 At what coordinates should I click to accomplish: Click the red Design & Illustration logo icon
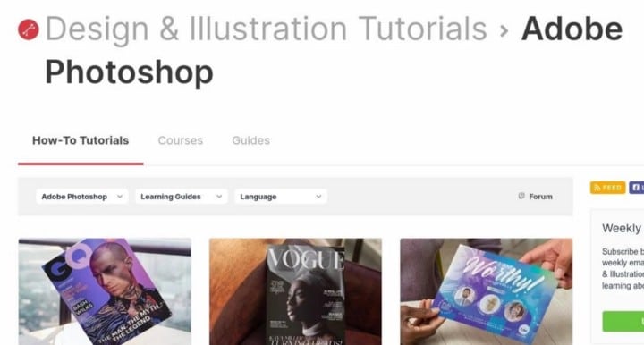(x=29, y=29)
